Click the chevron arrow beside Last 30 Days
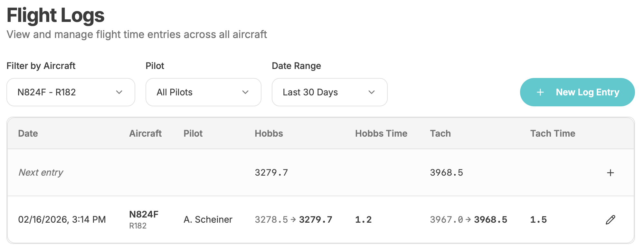Image resolution: width=644 pixels, height=252 pixels. pos(372,92)
